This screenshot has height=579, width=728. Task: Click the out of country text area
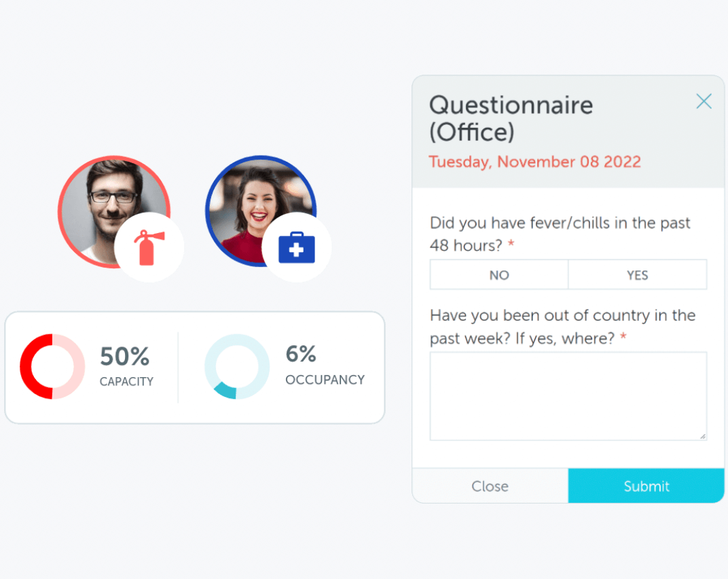point(568,396)
